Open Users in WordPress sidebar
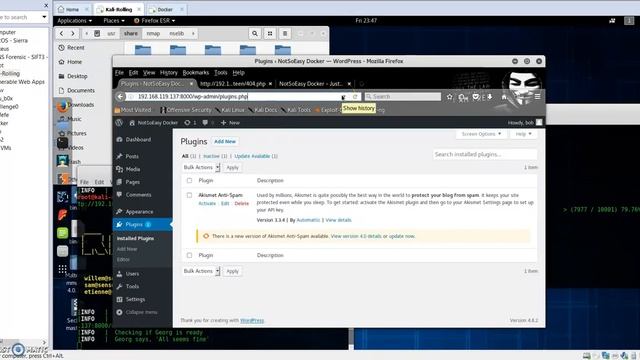Screen dimensions: 640x360 132,274
